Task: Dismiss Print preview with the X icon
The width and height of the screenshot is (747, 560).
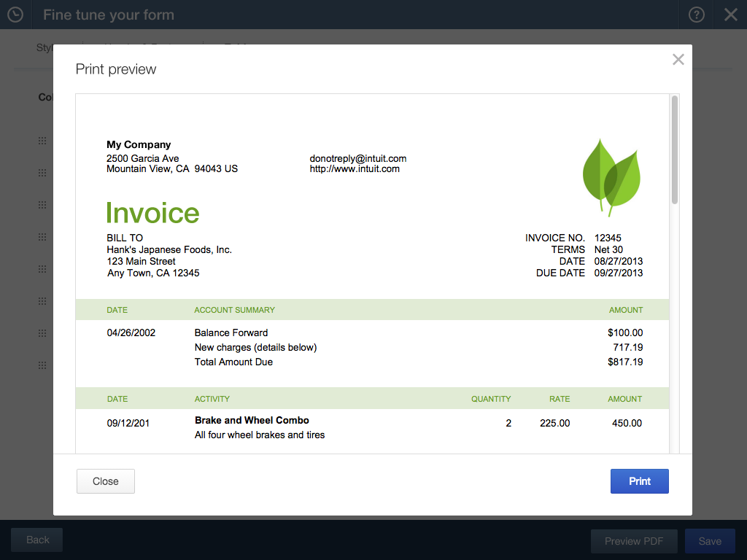Action: coord(678,60)
